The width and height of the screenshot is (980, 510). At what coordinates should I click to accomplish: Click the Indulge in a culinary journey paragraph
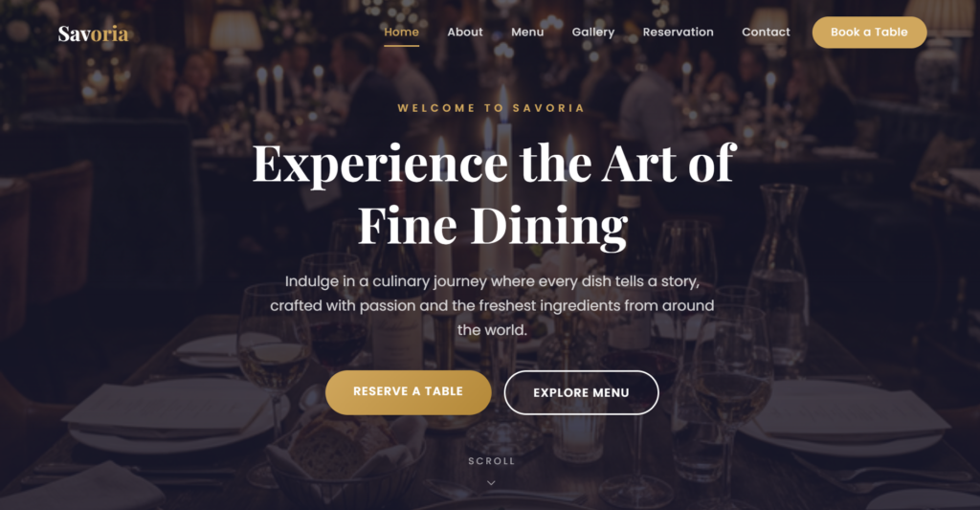point(492,305)
